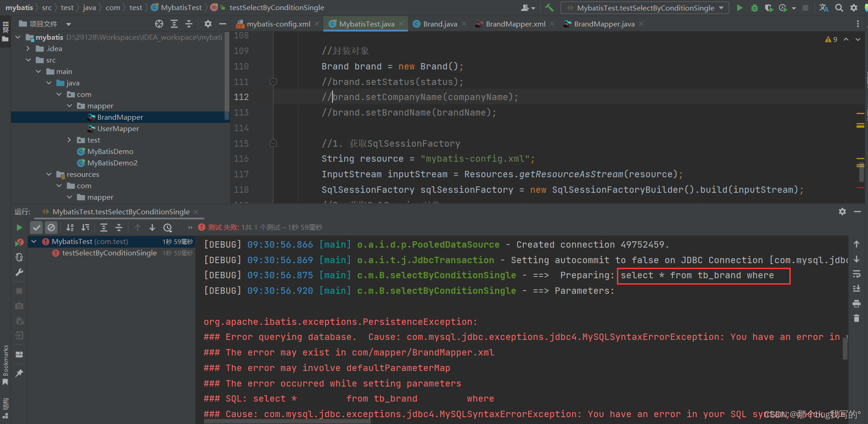Click the Build hammer icon
The image size is (868, 424).
tap(550, 8)
